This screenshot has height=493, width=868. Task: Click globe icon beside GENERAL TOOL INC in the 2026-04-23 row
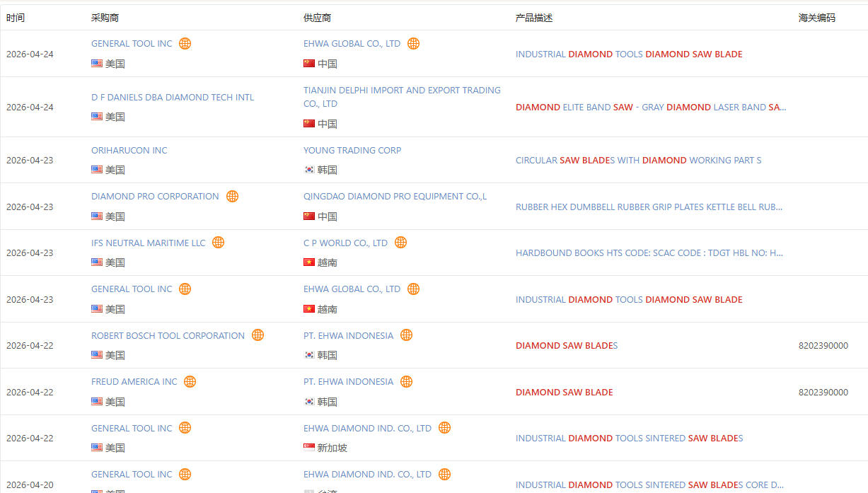click(x=185, y=289)
